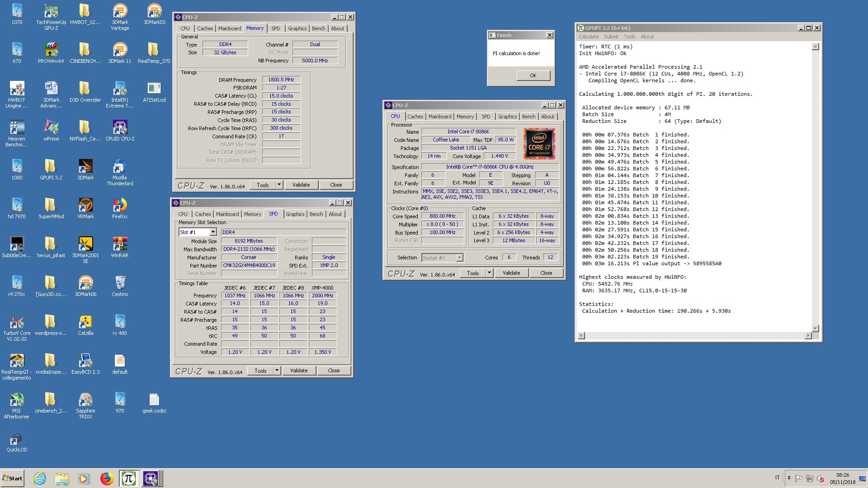Open geek codici text file
The height and width of the screenshot is (488, 868).
click(x=154, y=403)
